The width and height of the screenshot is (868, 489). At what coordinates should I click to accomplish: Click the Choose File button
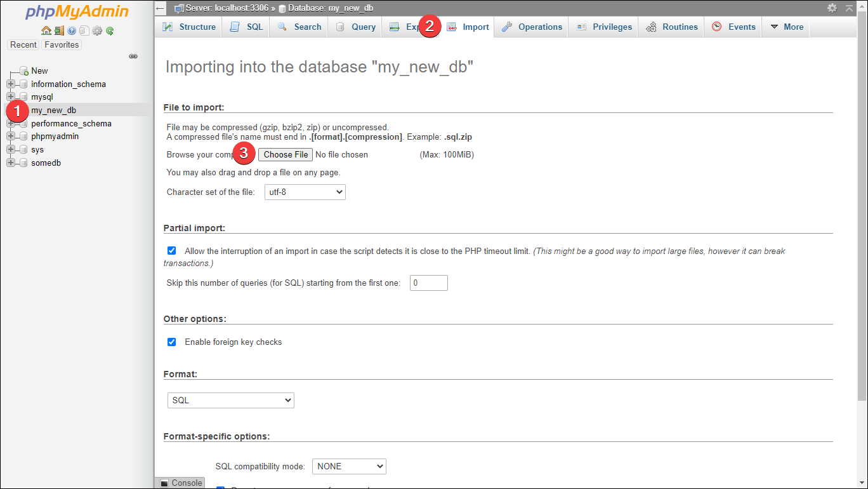pos(286,154)
